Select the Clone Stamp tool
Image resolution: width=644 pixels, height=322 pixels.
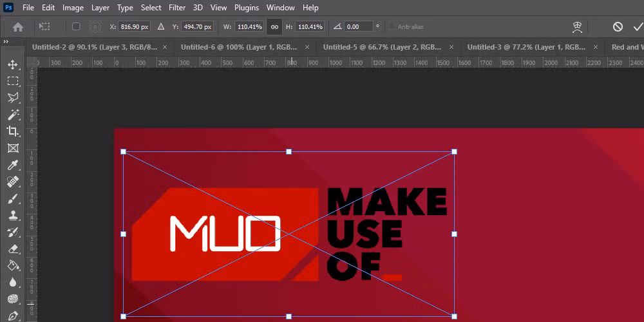(13, 215)
